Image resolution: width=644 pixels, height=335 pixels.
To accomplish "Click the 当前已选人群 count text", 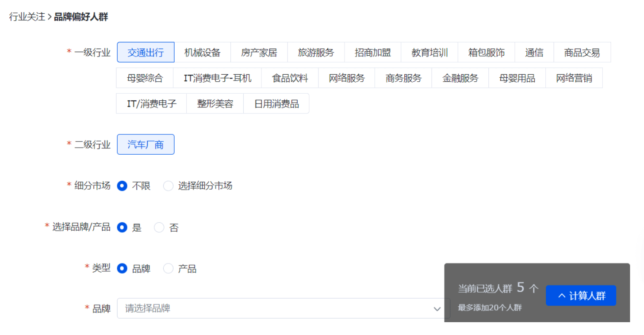I will click(x=498, y=288).
